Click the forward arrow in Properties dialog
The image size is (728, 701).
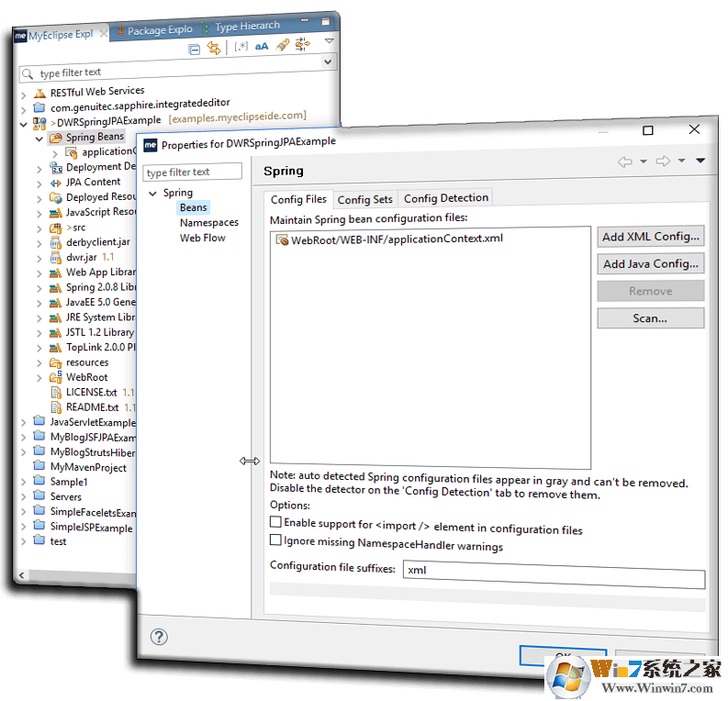[663, 161]
